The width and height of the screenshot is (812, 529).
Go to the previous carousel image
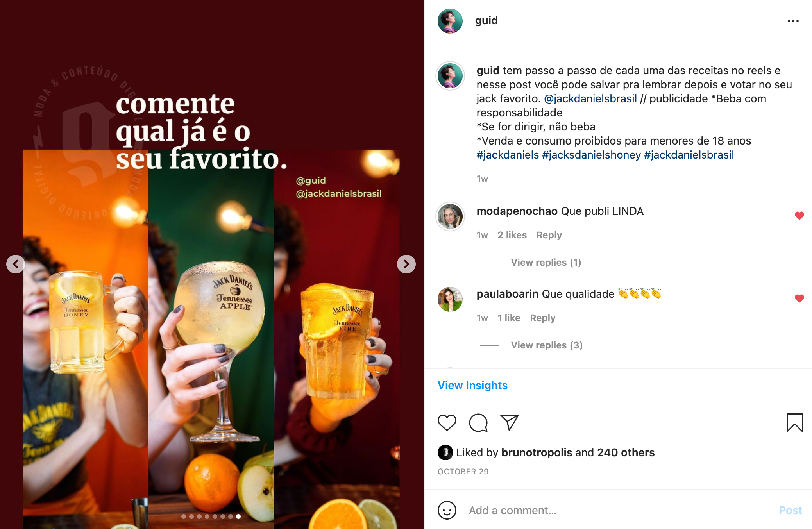(x=16, y=264)
